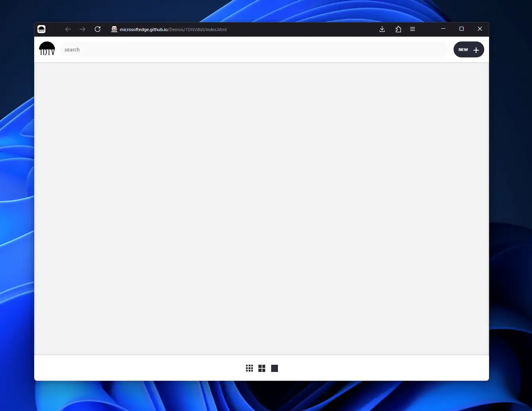Select the small grid view icon
Viewport: 532px width, 411px height.
(249, 368)
